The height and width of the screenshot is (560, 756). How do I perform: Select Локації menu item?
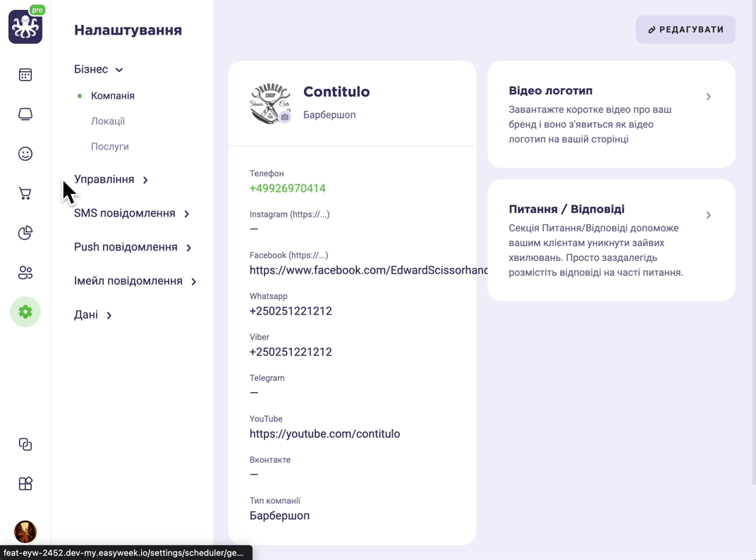click(108, 121)
